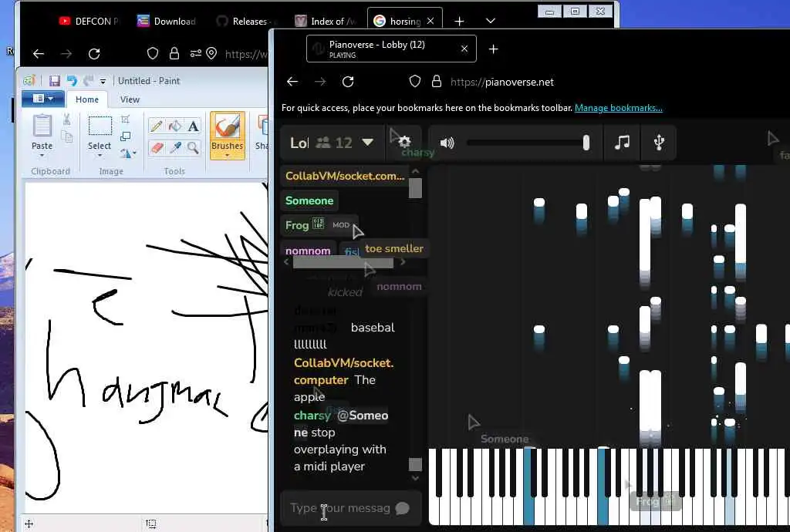Click the Redo arrow in Paint title bar
Image resolution: width=790 pixels, height=532 pixels.
tap(88, 80)
